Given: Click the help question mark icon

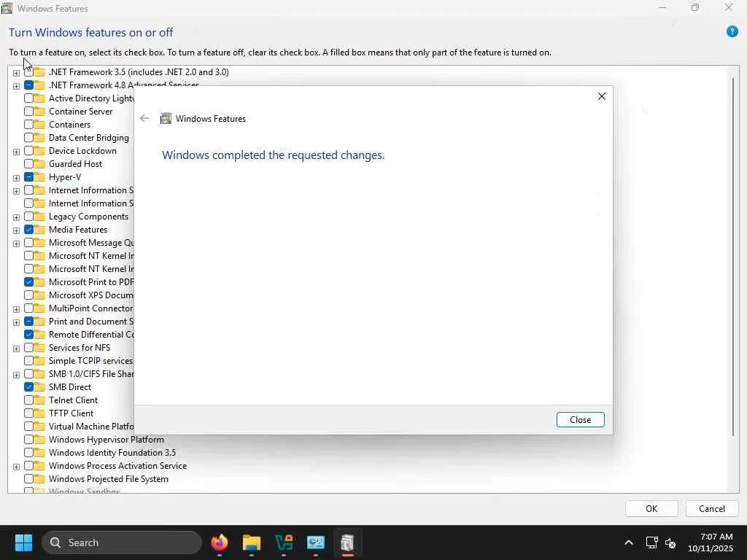Looking at the screenshot, I should [x=732, y=32].
